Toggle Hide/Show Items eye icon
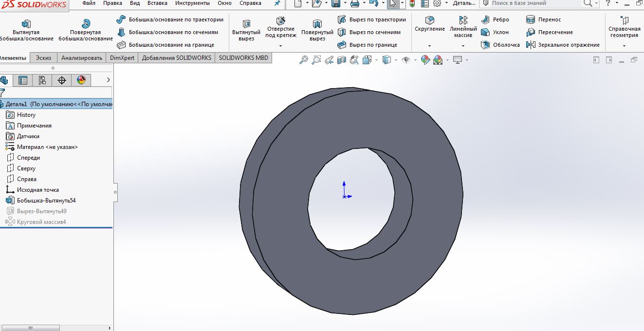The height and width of the screenshot is (331, 644). (x=405, y=60)
